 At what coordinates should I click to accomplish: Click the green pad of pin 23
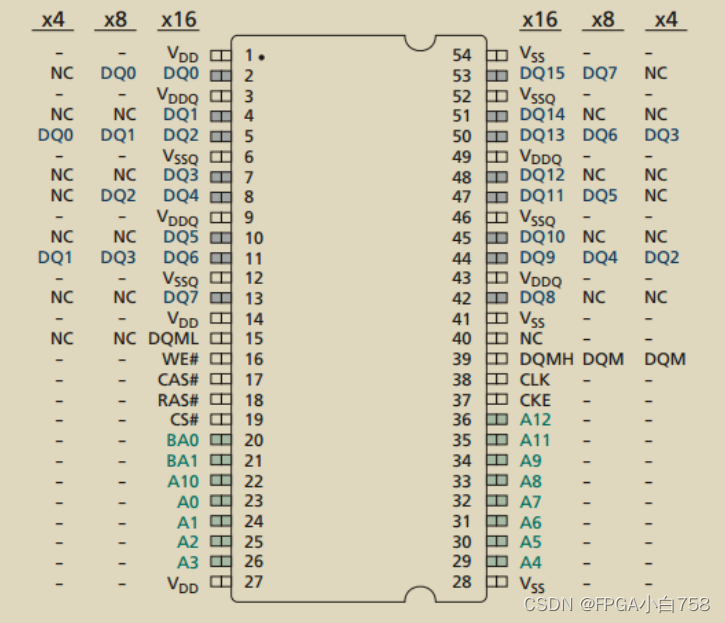221,500
